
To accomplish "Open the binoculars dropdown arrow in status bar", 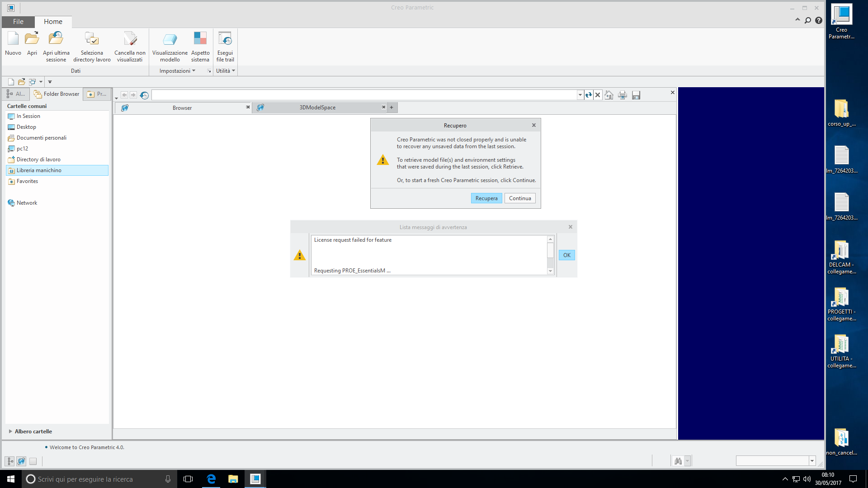I will pos(687,461).
